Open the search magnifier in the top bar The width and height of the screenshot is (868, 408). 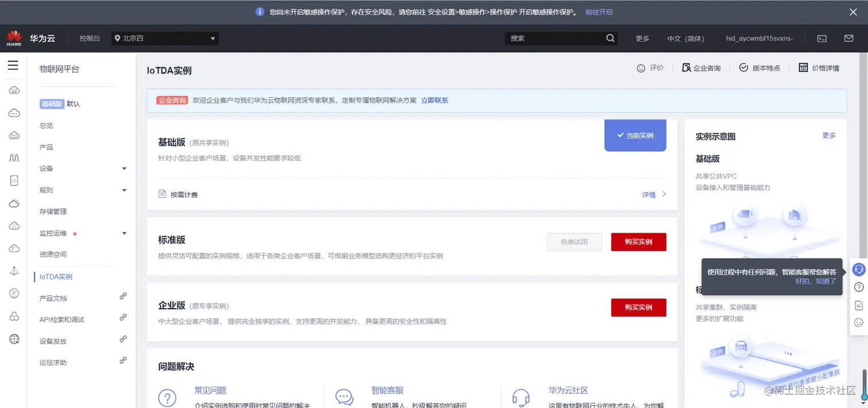pyautogui.click(x=610, y=38)
